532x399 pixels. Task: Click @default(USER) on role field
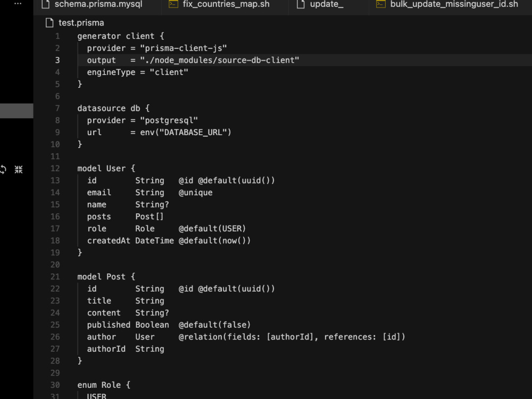pyautogui.click(x=212, y=229)
